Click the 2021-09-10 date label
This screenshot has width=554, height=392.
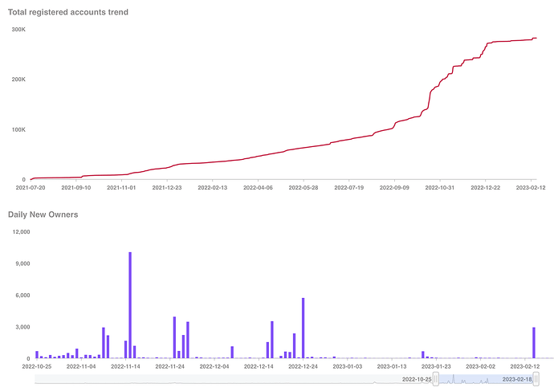[76, 187]
